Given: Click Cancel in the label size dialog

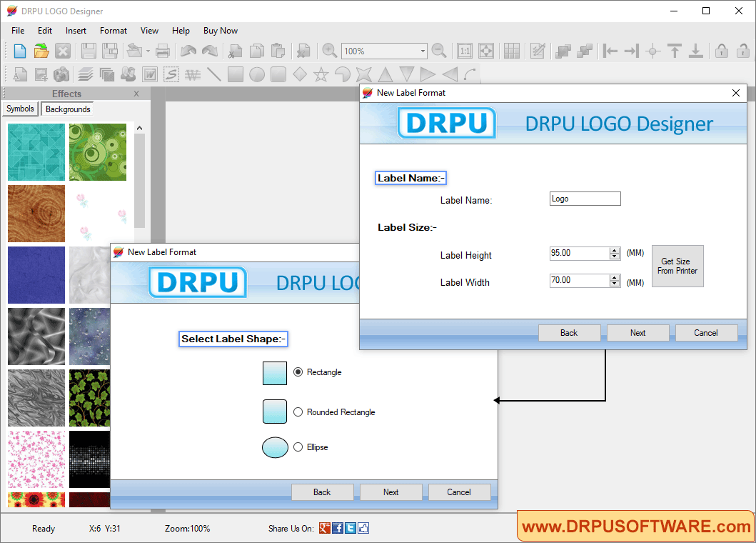Looking at the screenshot, I should pyautogui.click(x=706, y=332).
